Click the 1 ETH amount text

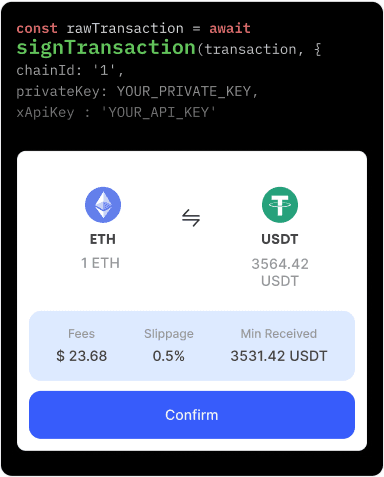[100, 263]
